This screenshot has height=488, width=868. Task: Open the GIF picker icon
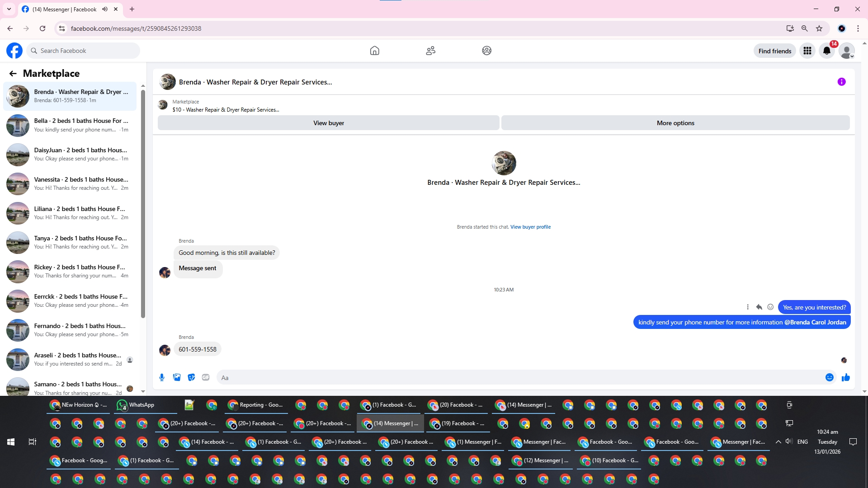[x=206, y=377]
